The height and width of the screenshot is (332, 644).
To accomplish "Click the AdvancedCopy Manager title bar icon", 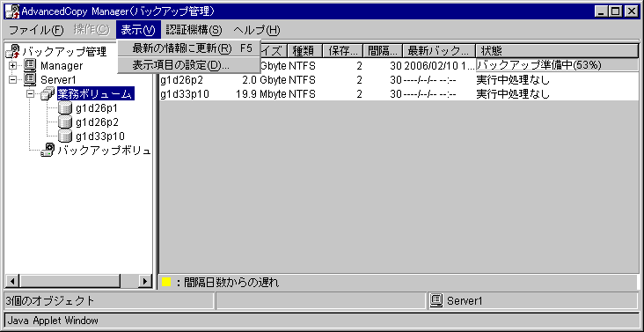I will click(12, 12).
